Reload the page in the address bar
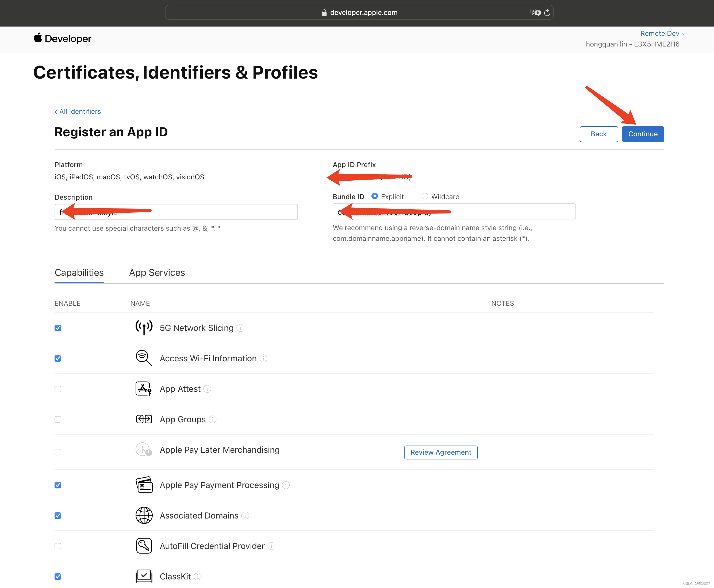 pyautogui.click(x=547, y=13)
